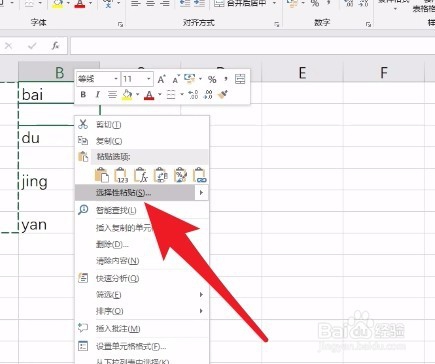The width and height of the screenshot is (435, 364).
Task: Click the center align icon in mini toolbar
Action: click(112, 95)
